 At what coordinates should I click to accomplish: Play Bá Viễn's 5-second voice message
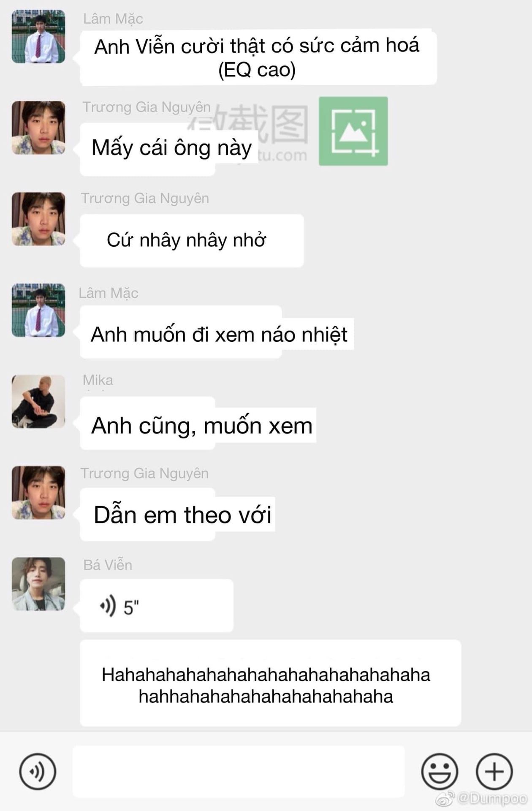point(156,605)
